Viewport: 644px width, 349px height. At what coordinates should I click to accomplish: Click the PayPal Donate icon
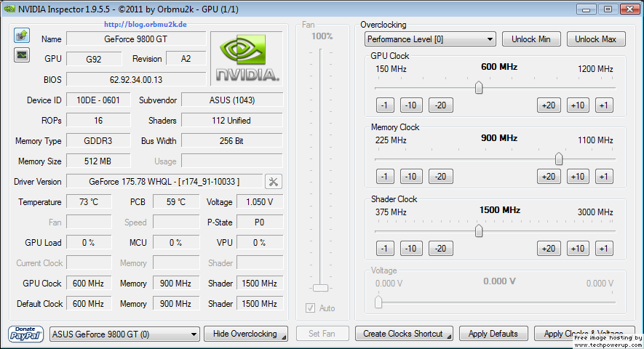[25, 334]
